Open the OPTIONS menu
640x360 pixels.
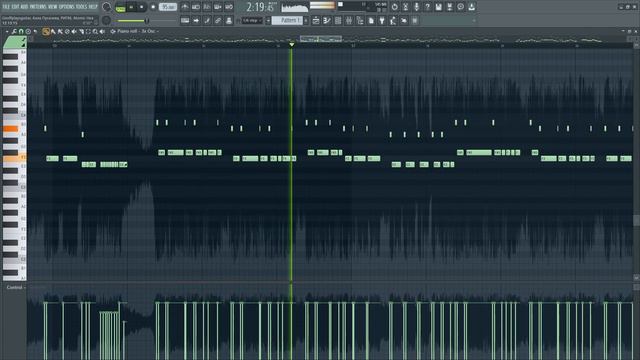pos(67,7)
